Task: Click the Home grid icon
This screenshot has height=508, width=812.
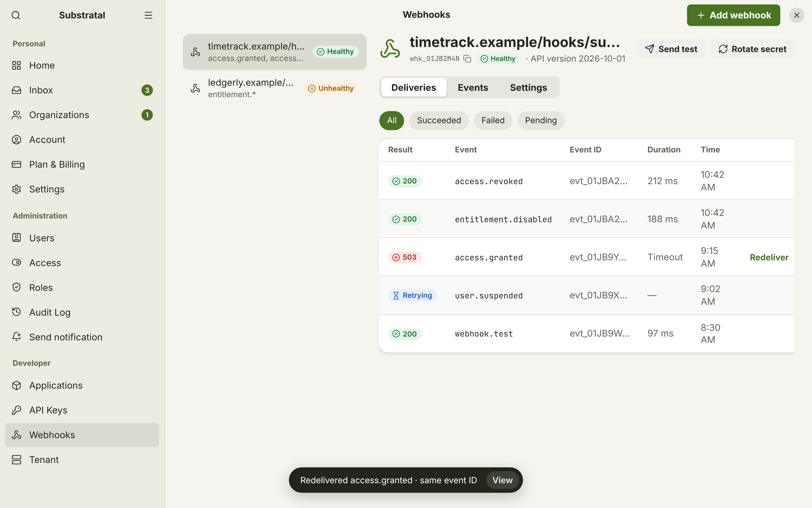Action: (16, 65)
